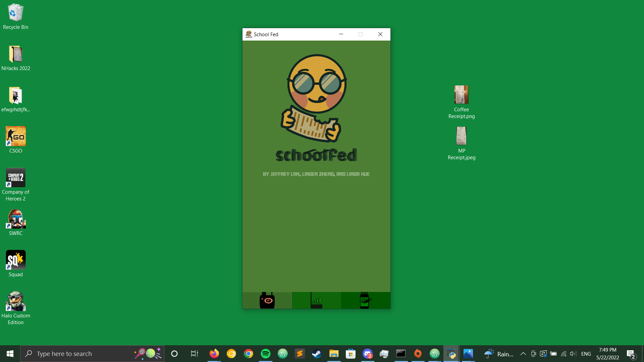This screenshot has width=644, height=362.
Task: Open the volume control in system tray
Action: pyautogui.click(x=573, y=354)
